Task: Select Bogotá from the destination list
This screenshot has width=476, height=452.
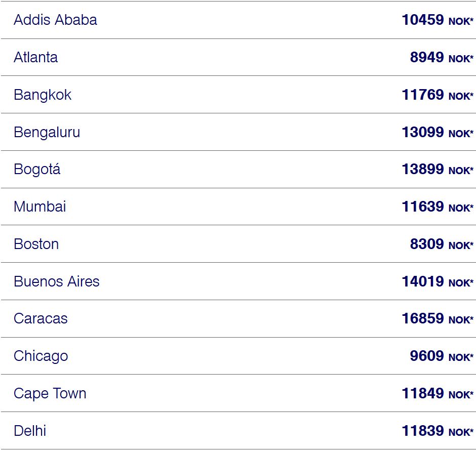Action: point(37,169)
